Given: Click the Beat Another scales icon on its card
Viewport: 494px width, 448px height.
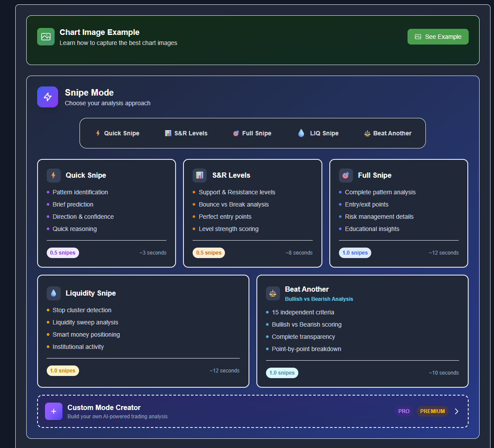Looking at the screenshot, I should tap(273, 293).
